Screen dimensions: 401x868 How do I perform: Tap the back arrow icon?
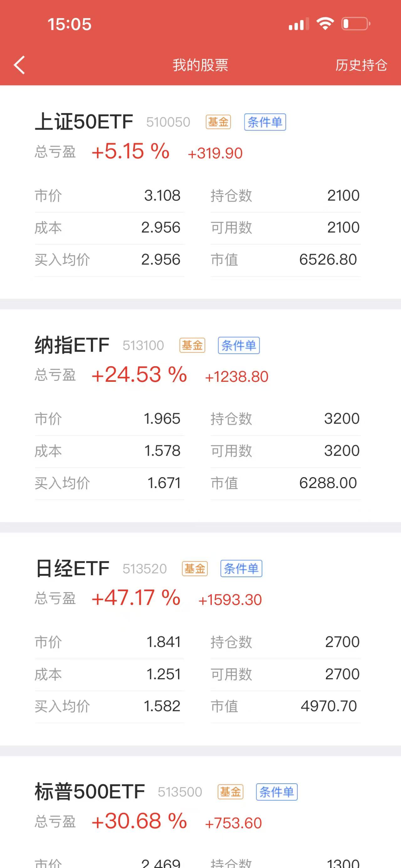pyautogui.click(x=19, y=65)
